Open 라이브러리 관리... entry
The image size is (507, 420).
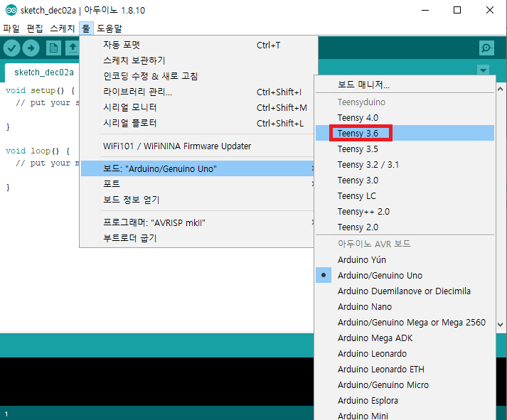tap(197, 92)
